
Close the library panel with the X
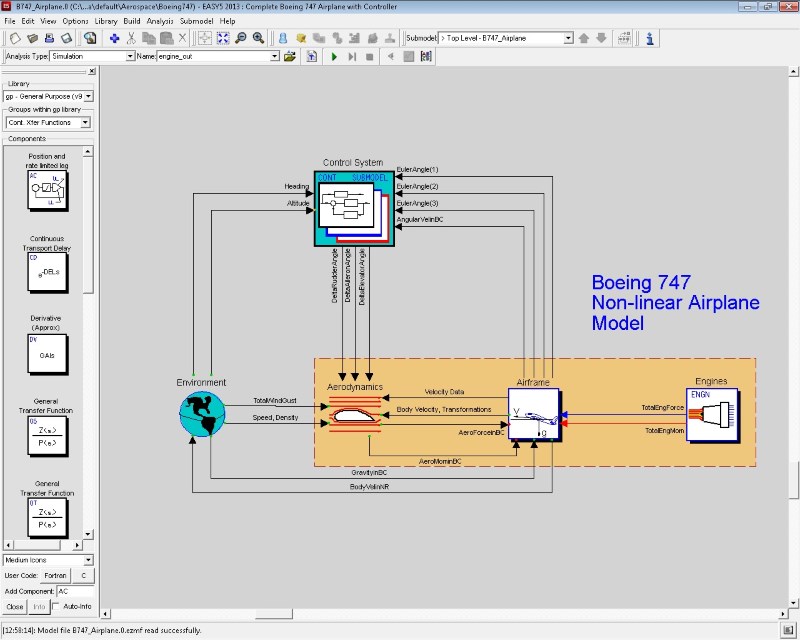point(91,71)
